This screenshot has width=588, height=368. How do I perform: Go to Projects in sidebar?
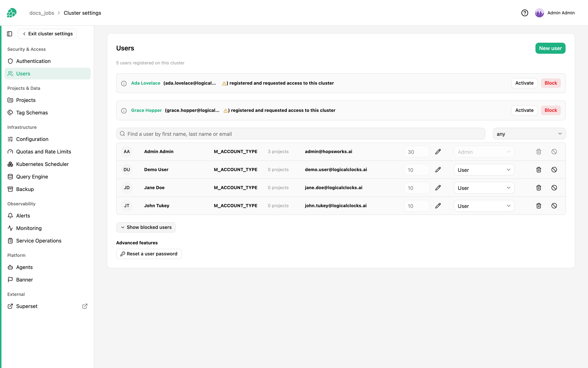pyautogui.click(x=47, y=100)
